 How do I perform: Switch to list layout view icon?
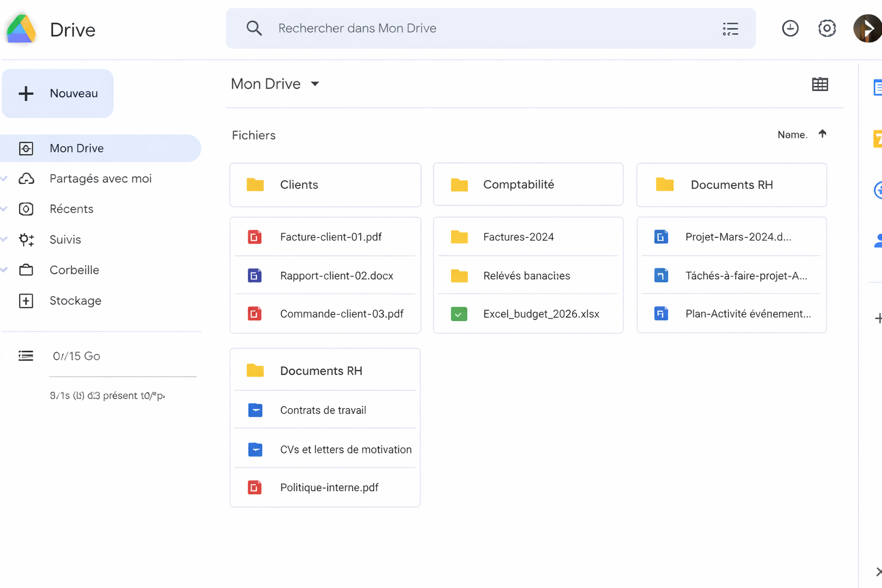click(819, 84)
